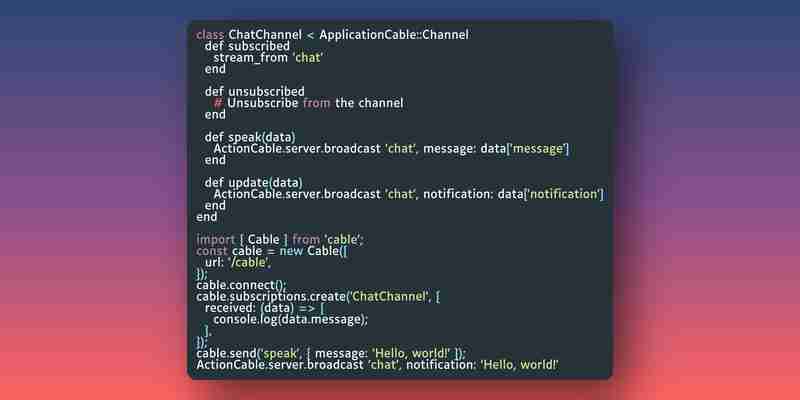Click the 'def subscribed' method line
Screen dimensions: 800x400
[247, 46]
